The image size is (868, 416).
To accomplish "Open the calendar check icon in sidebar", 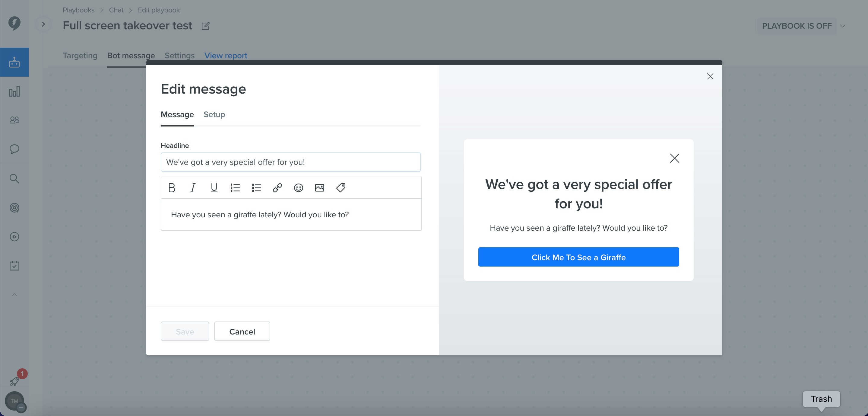I will (14, 266).
